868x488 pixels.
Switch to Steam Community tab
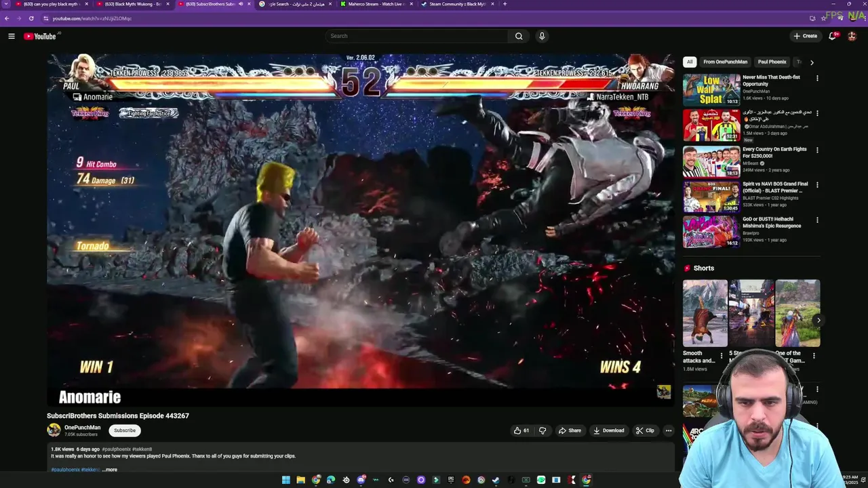click(457, 4)
